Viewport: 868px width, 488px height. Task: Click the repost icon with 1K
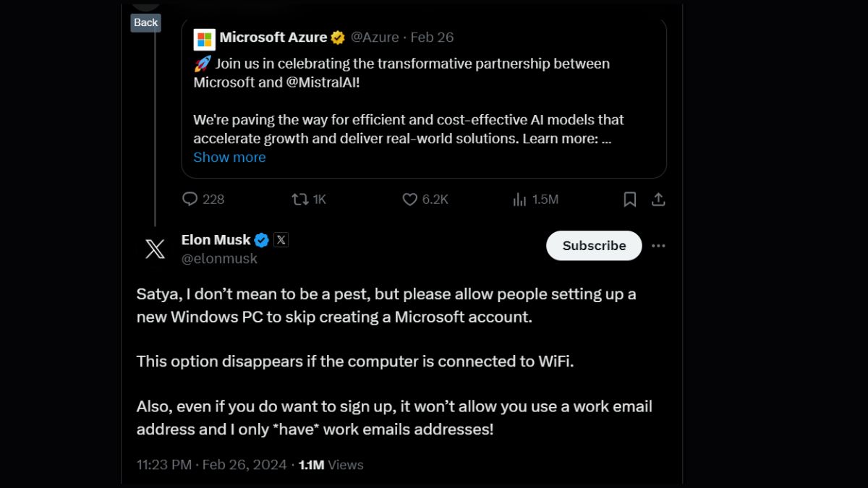point(299,199)
